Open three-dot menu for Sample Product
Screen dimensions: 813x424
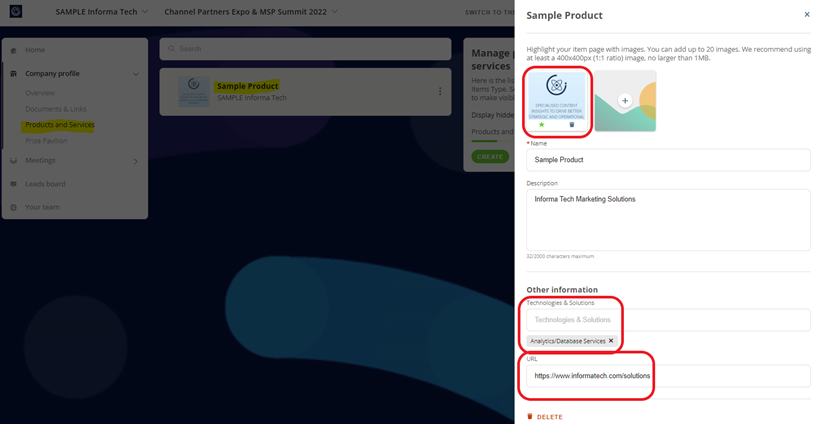440,91
